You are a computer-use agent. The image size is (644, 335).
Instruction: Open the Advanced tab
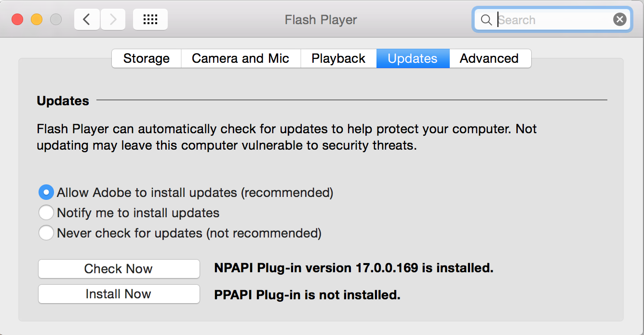point(490,58)
